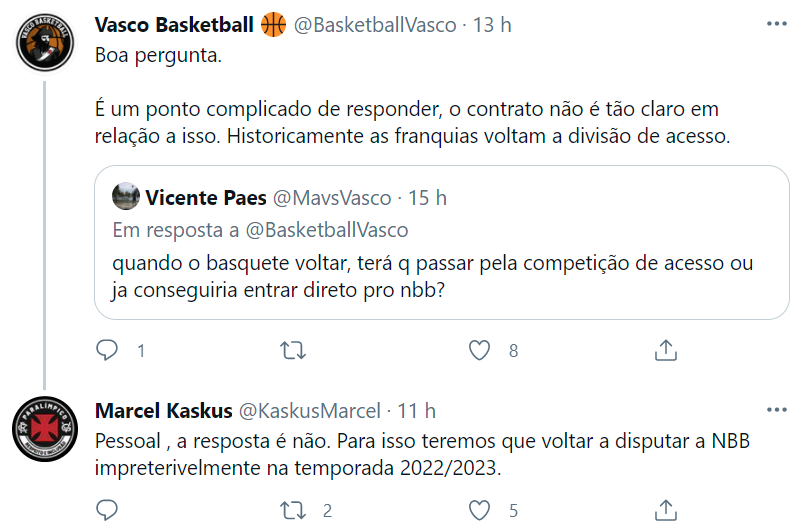The height and width of the screenshot is (528, 804).
Task: Share Marcel Kaskus's tweet
Action: click(665, 510)
